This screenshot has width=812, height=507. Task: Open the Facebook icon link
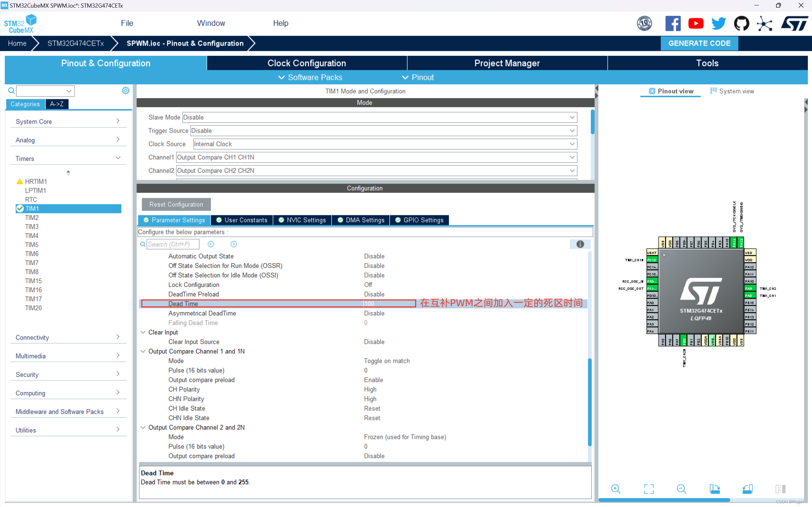(672, 23)
